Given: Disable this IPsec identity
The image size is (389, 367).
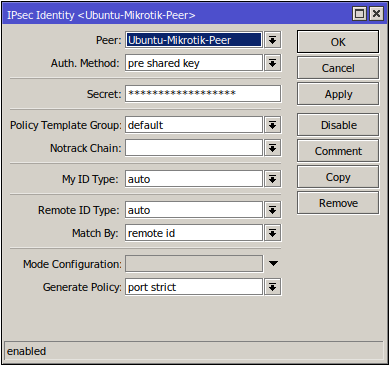Looking at the screenshot, I should 338,125.
